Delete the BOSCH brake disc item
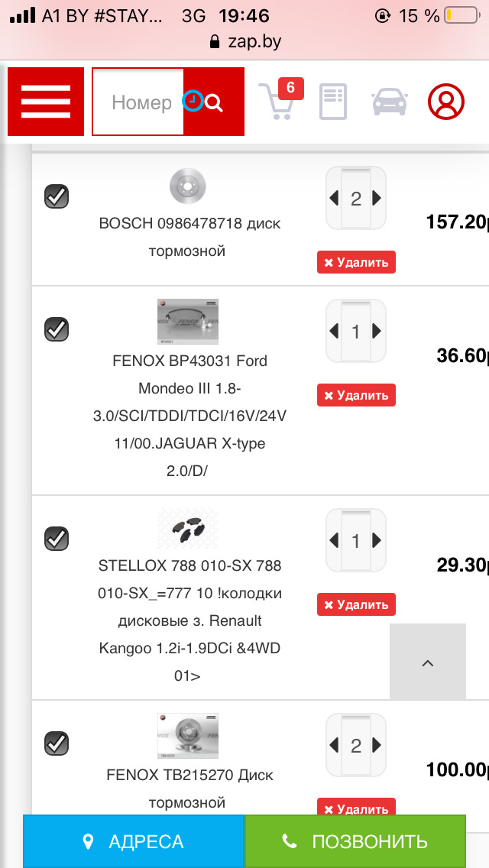The height and width of the screenshot is (868, 489). (356, 262)
